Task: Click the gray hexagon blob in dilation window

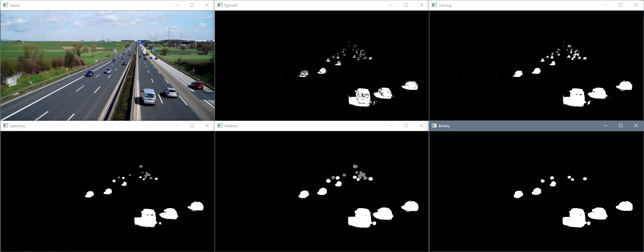Action: (x=355, y=166)
